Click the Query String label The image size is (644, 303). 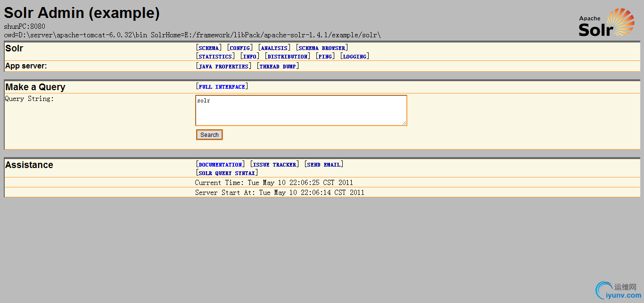point(29,99)
